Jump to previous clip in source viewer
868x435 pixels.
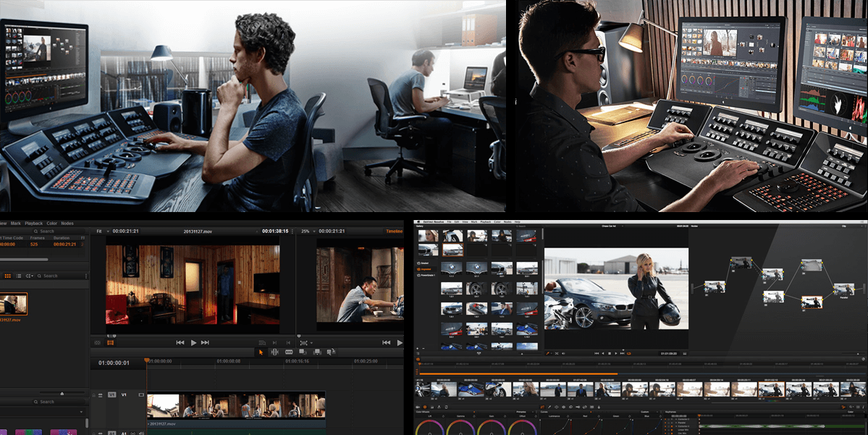pyautogui.click(x=180, y=342)
